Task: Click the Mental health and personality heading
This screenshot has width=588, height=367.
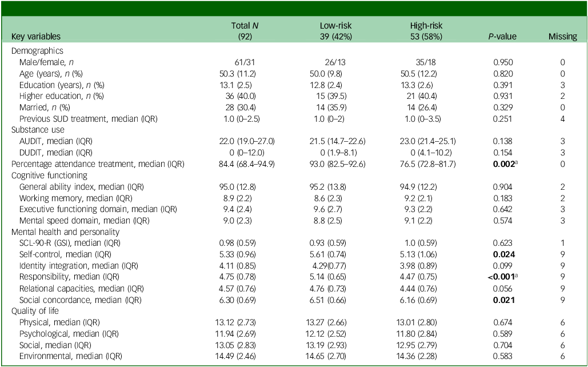Action: point(65,232)
